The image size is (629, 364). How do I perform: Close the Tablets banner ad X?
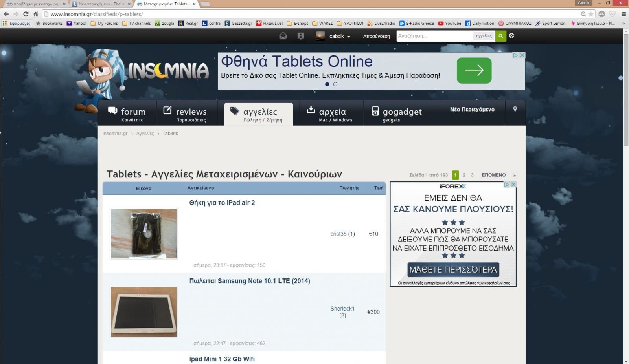522,55
